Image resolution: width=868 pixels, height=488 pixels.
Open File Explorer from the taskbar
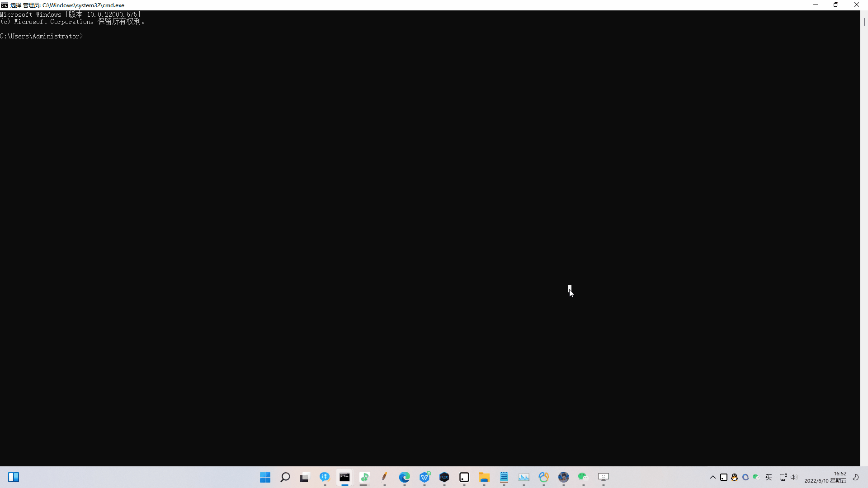coord(485,477)
